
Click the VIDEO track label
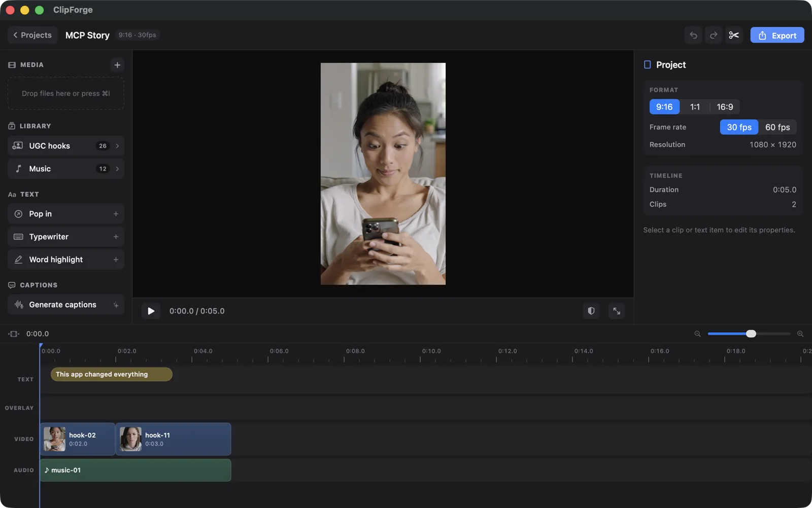point(24,439)
